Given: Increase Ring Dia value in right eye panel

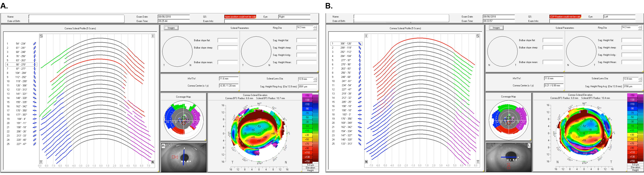Looking at the screenshot, I should (315, 27).
